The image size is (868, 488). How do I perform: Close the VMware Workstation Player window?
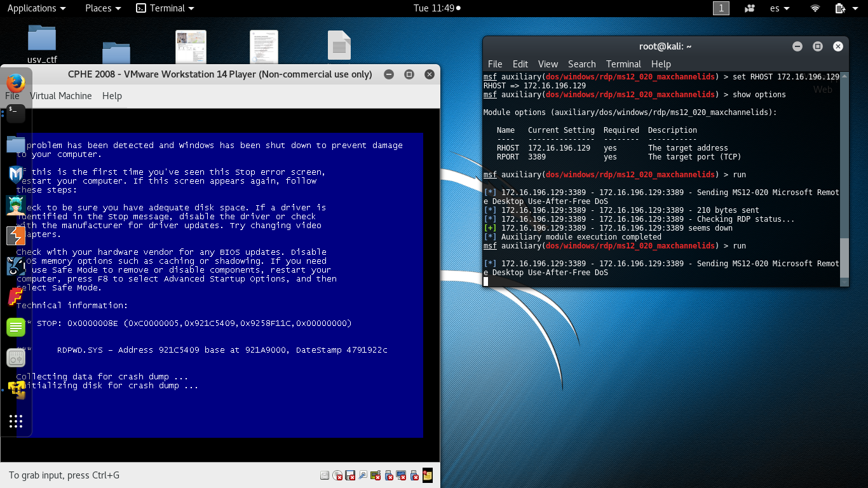[x=430, y=74]
